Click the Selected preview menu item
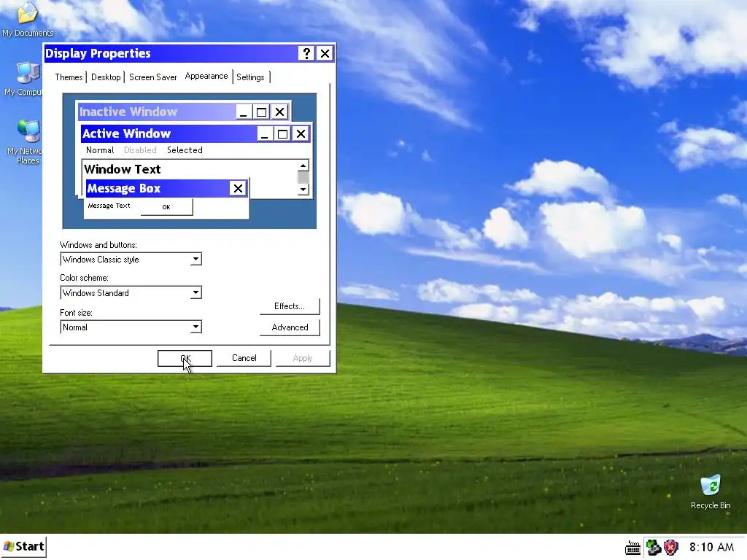 pyautogui.click(x=185, y=150)
